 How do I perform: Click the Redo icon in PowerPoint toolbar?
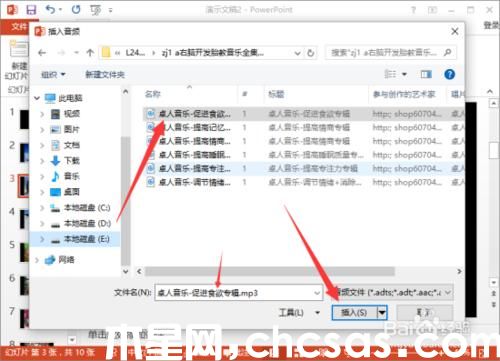tap(76, 10)
